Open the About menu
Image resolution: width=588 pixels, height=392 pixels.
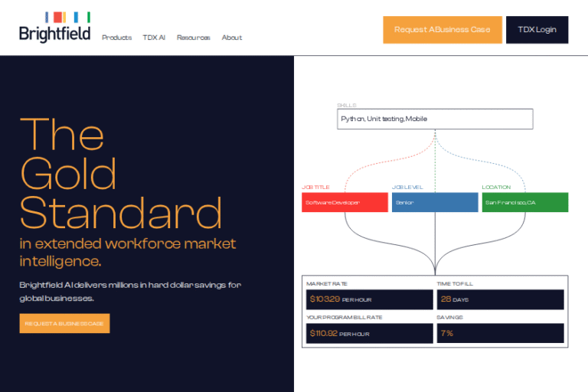tap(231, 38)
